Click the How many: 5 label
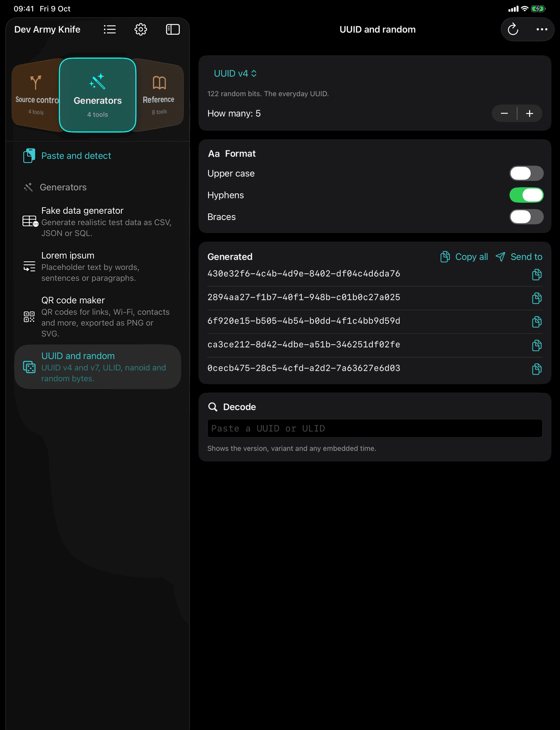This screenshot has height=730, width=560. [x=234, y=113]
